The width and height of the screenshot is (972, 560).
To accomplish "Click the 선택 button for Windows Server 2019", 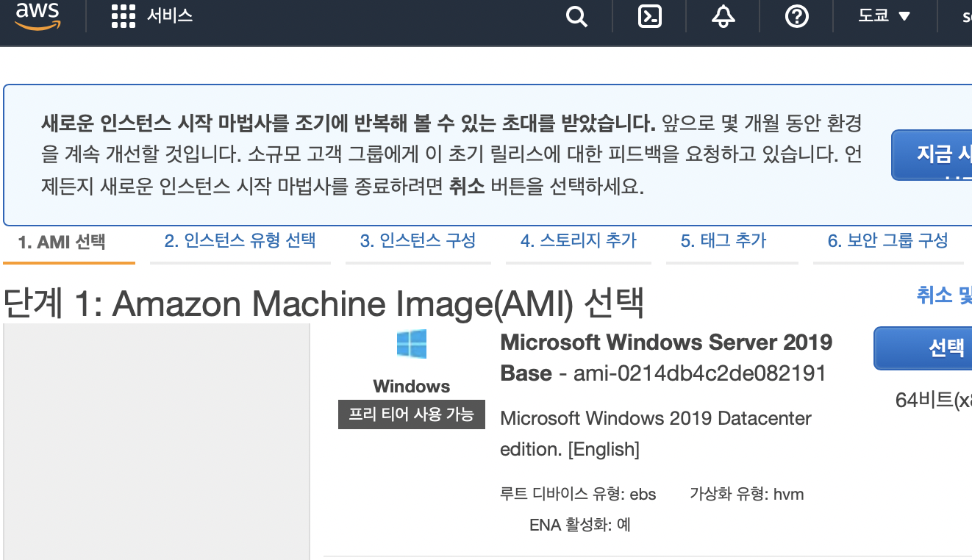I will (x=923, y=348).
